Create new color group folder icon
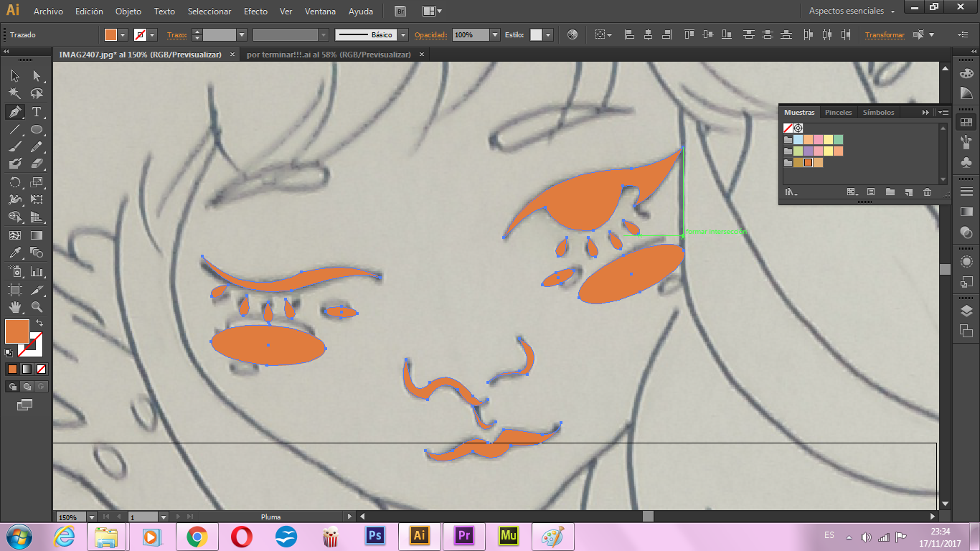Image resolution: width=980 pixels, height=551 pixels. 890,192
